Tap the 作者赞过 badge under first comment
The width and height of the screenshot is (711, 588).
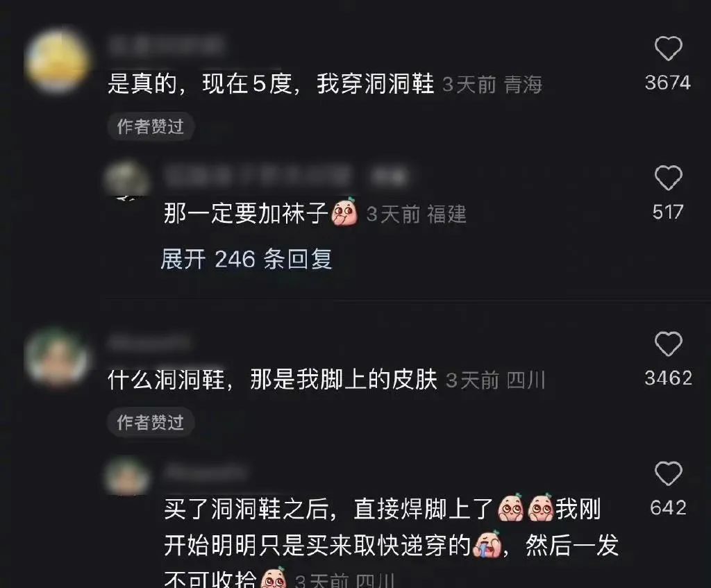[x=151, y=126]
